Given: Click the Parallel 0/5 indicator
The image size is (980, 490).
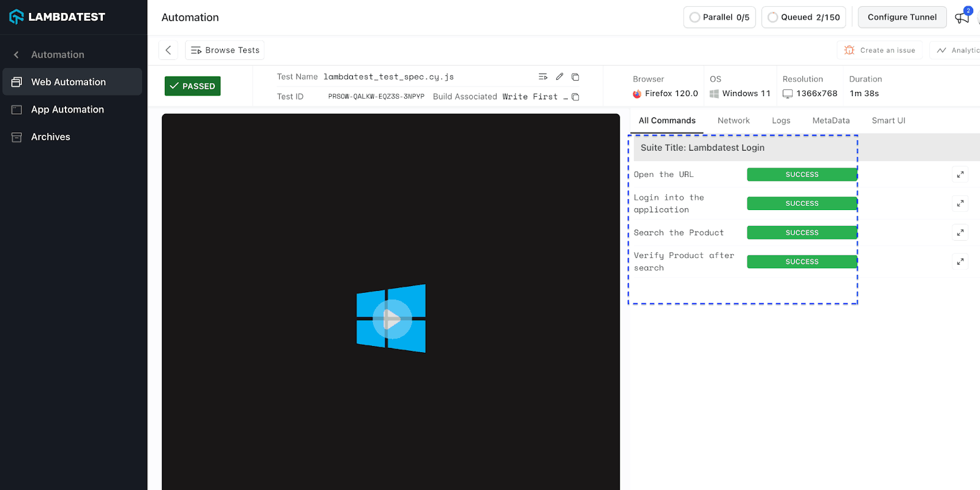Looking at the screenshot, I should pos(719,17).
